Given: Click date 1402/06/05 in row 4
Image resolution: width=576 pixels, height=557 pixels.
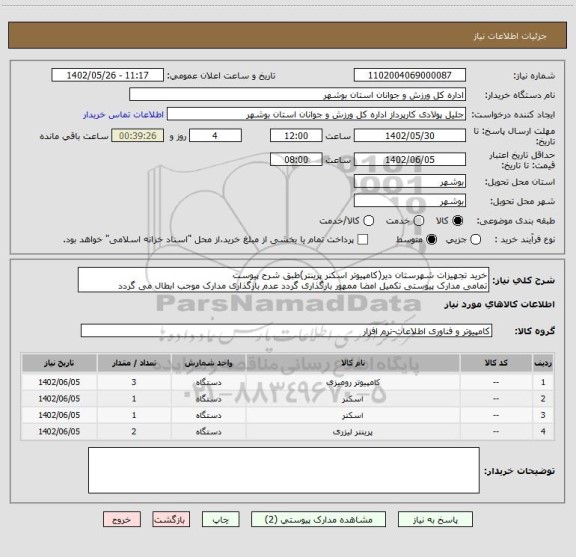Looking at the screenshot, I should [59, 432].
